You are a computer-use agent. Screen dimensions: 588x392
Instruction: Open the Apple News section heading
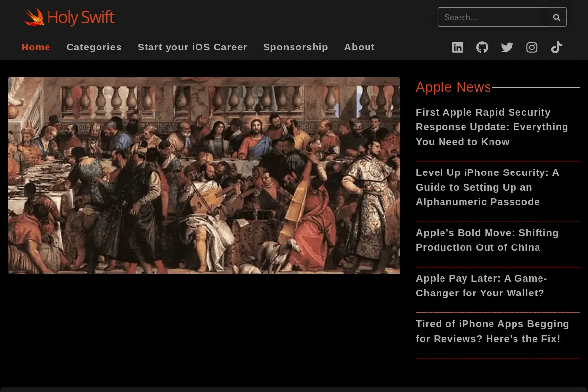(x=453, y=87)
